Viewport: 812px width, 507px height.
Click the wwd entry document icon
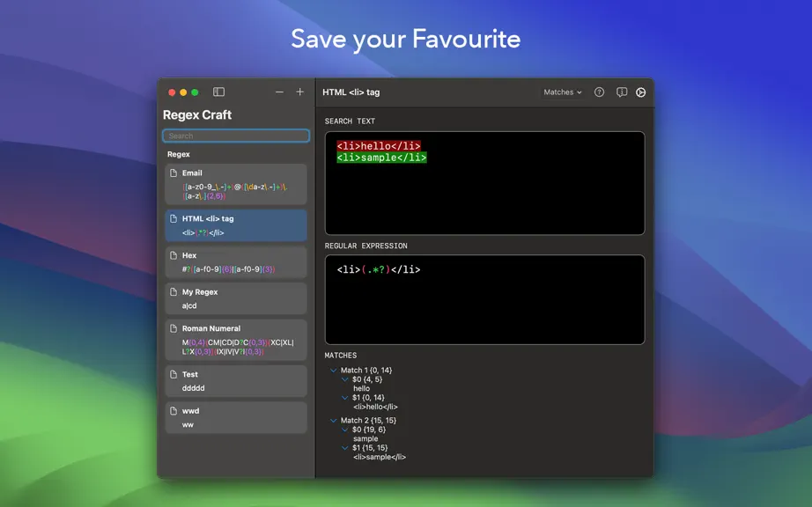pyautogui.click(x=173, y=411)
